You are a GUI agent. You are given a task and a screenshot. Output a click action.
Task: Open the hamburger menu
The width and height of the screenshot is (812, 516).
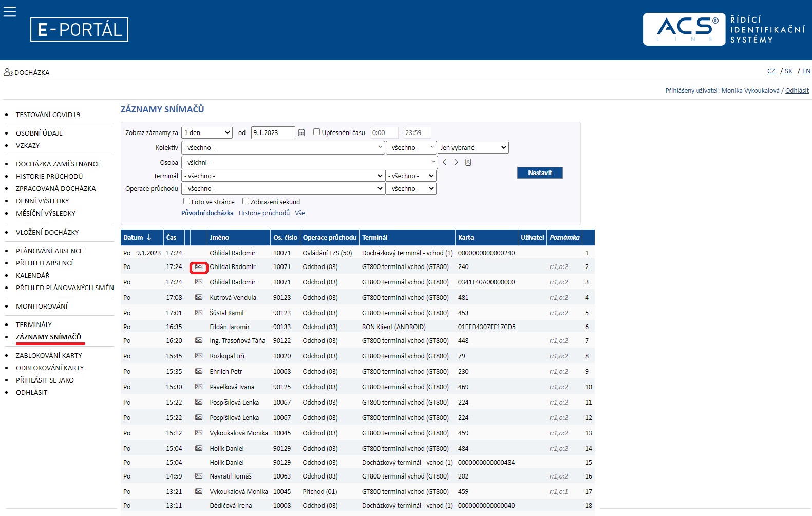coord(10,11)
